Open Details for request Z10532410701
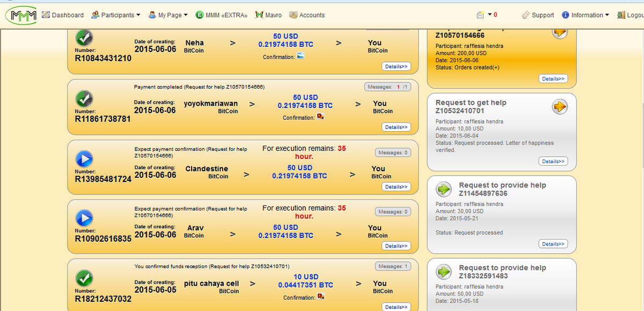The width and height of the screenshot is (644, 311). 553,162
